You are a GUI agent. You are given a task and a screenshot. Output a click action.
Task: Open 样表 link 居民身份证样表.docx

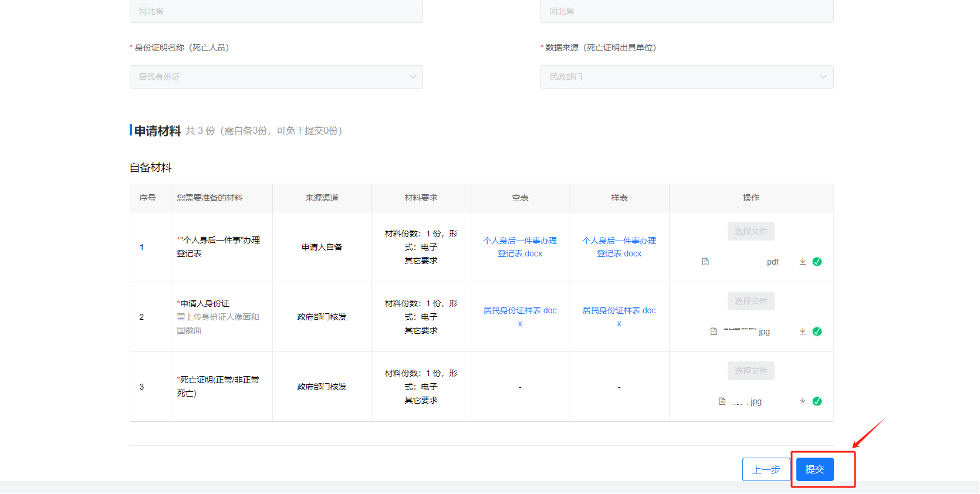[x=619, y=316]
